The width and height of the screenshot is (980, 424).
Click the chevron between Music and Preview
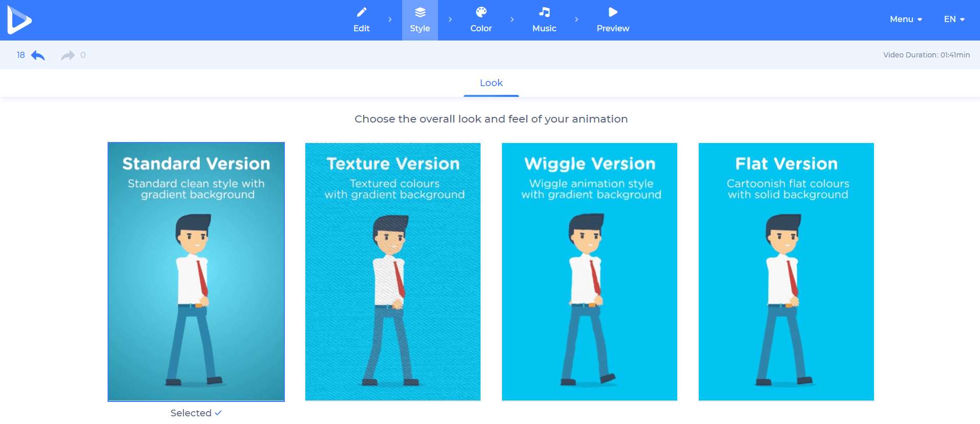[x=576, y=19]
